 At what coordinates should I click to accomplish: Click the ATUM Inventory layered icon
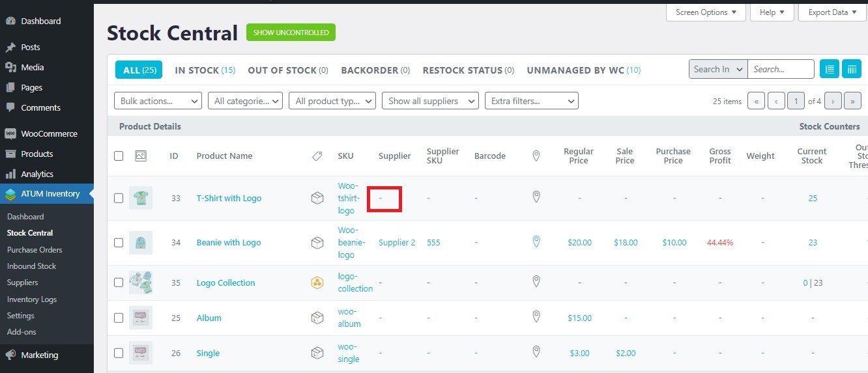10,193
